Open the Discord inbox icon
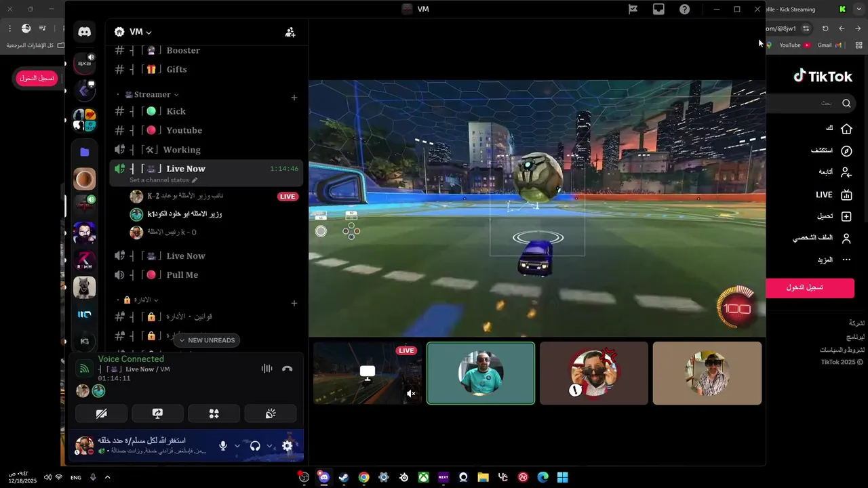868x488 pixels. click(658, 9)
